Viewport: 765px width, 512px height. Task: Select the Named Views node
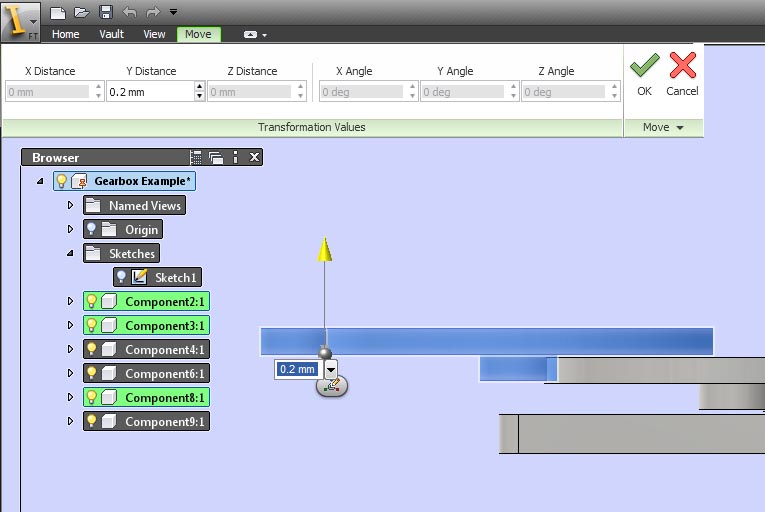(135, 205)
